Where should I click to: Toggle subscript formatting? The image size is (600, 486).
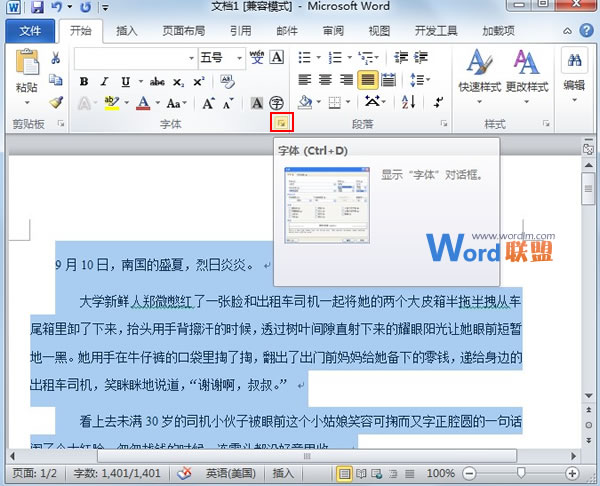point(178,82)
